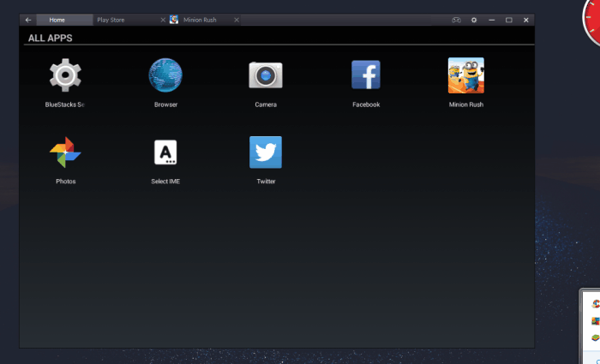This screenshot has height=364, width=600.
Task: Click the 'Twitter' app label
Action: click(x=266, y=182)
